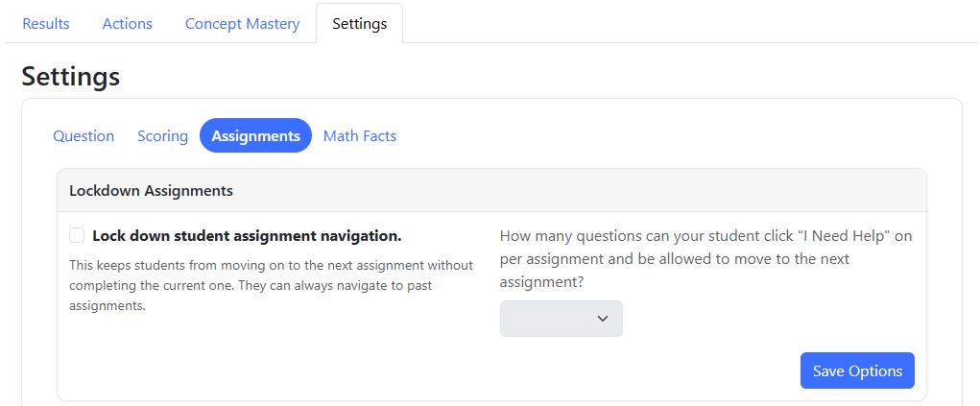
Task: Click the Settings page heading
Action: point(71,77)
